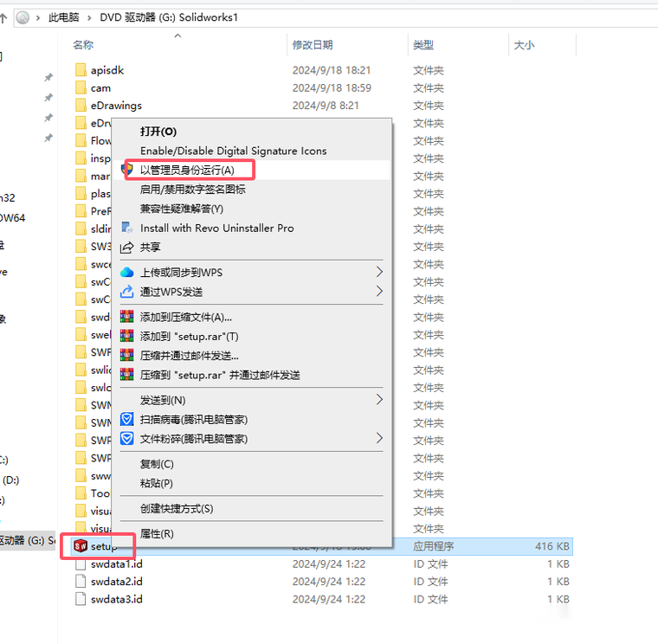The height and width of the screenshot is (644, 658).
Task: Click the Tencent shield icon for 扫描病毒
Action: (x=127, y=419)
